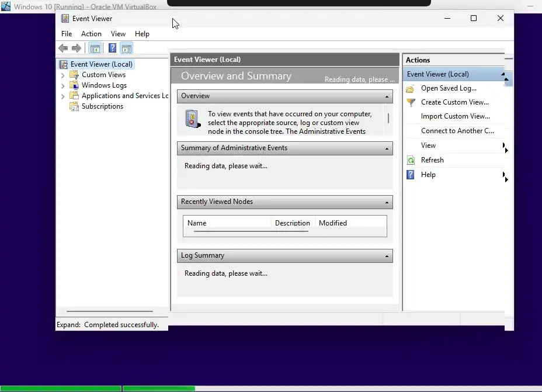The height and width of the screenshot is (392, 542).
Task: Click the Forward arrow toolbar icon
Action: (x=77, y=48)
